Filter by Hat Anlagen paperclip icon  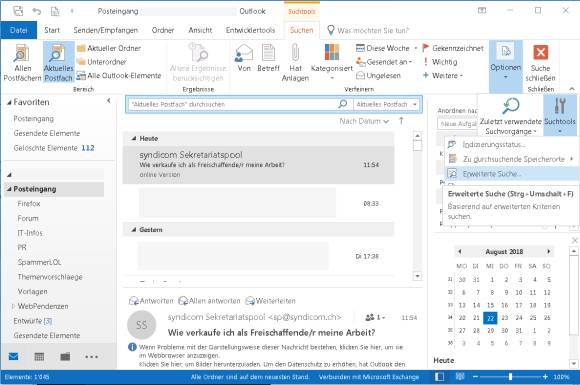[295, 52]
